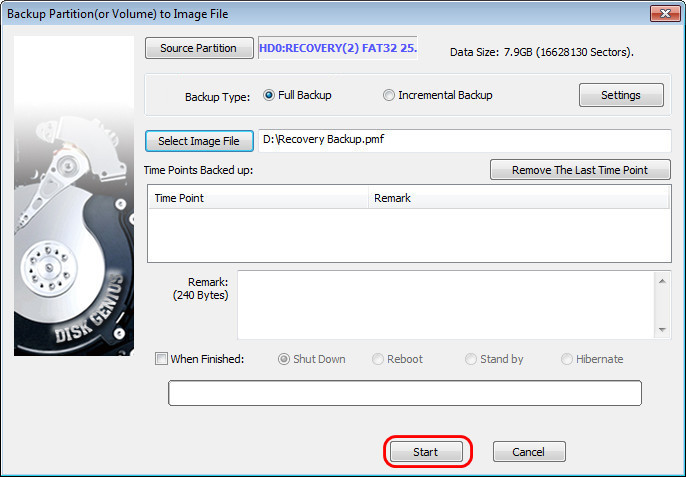Select the Hibernate option
Viewport: 686px width, 477px height.
pos(567,359)
